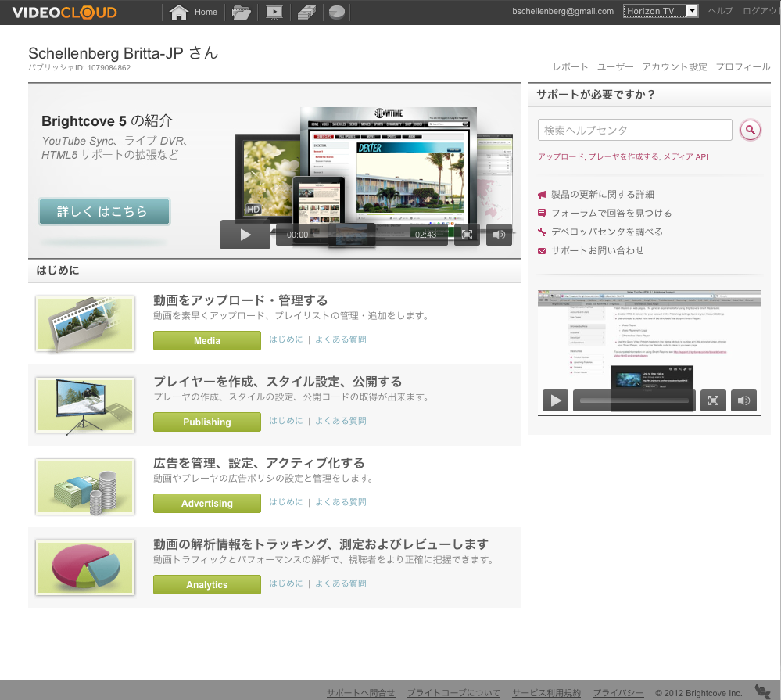Open はじめに link next to Advertising
Image resolution: width=781 pixels, height=700 pixels.
[x=286, y=501]
